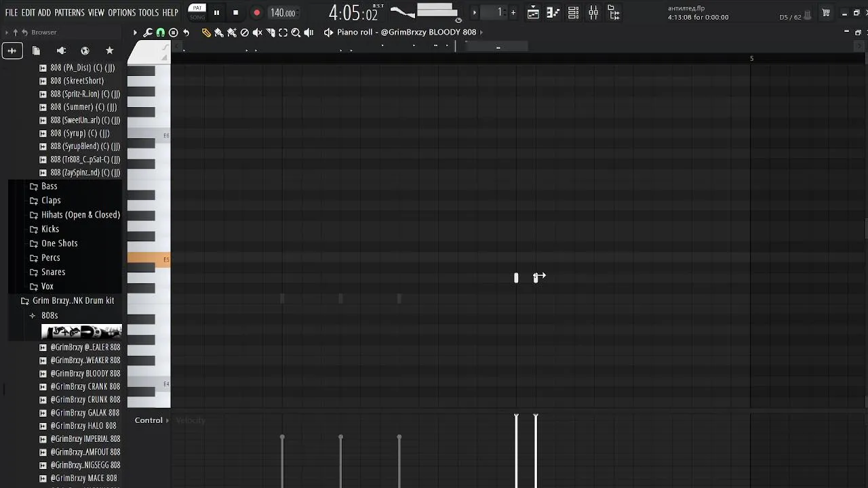Toggle the record button

pos(256,13)
